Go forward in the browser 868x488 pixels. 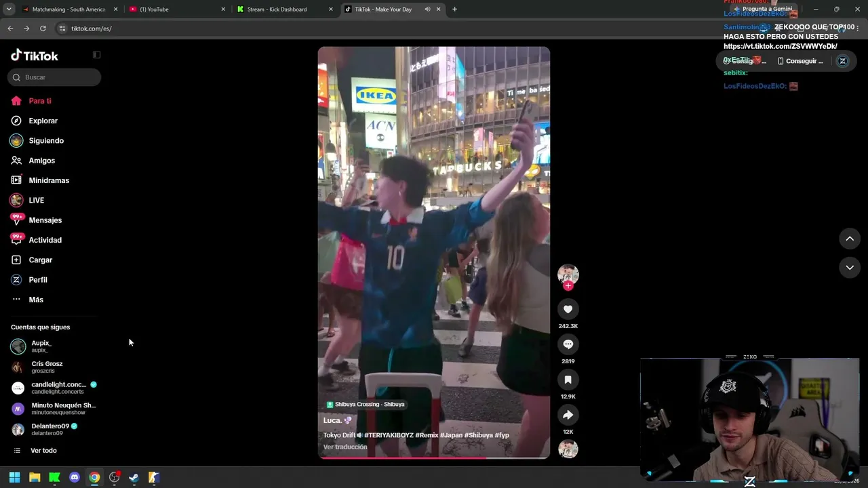tap(26, 28)
